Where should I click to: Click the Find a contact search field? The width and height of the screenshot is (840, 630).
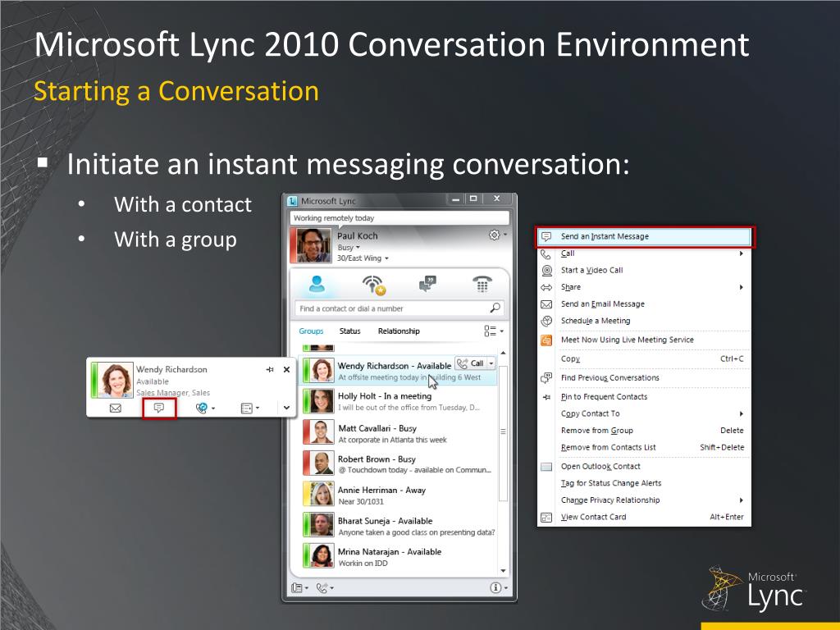coord(399,308)
